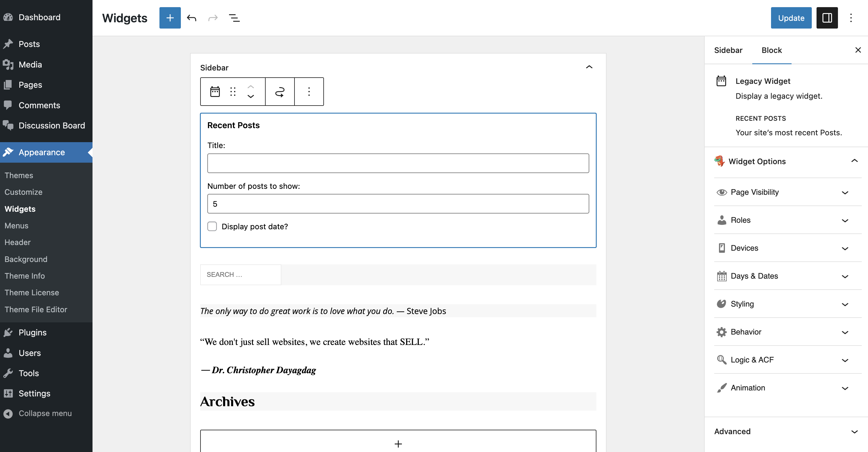Viewport: 868px width, 452px height.
Task: Click the drag handle of the Recent Posts block
Action: (233, 91)
